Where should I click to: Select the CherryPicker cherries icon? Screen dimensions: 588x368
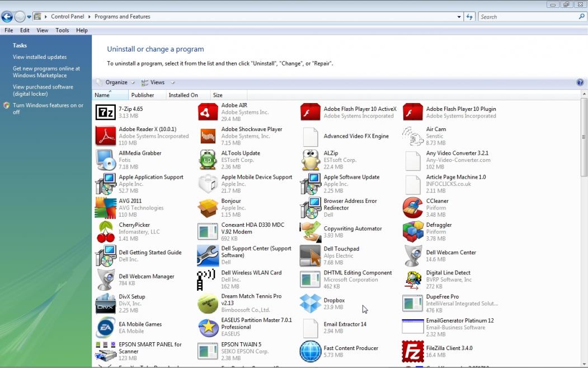[105, 232]
